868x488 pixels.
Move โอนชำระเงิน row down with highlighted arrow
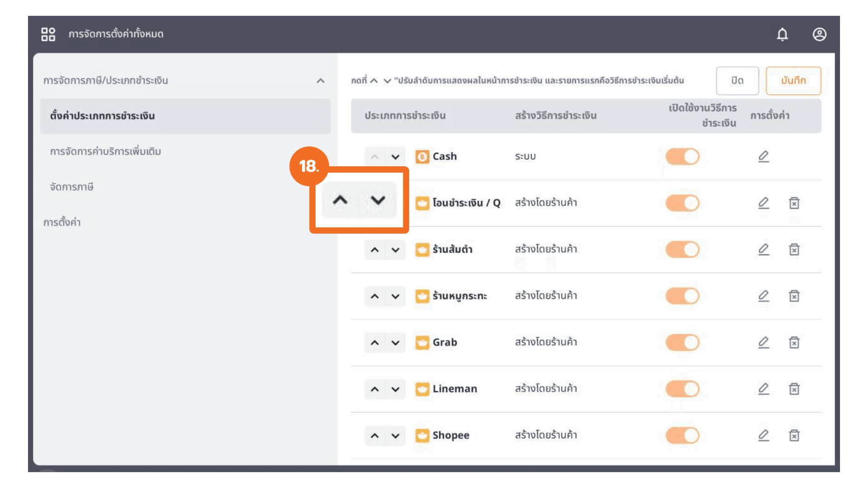coord(378,200)
